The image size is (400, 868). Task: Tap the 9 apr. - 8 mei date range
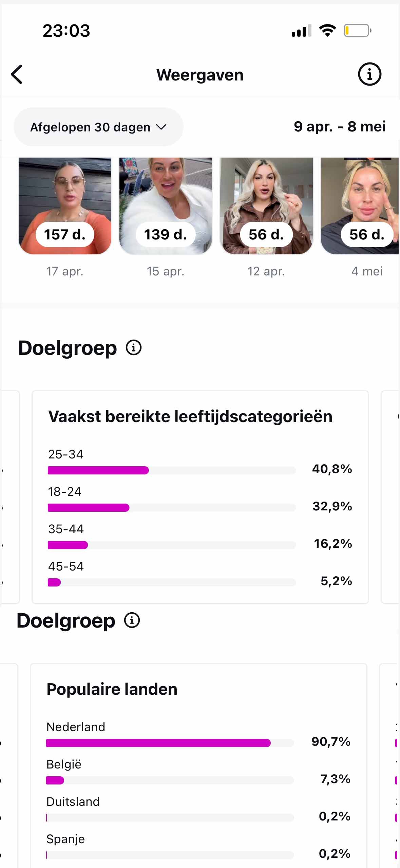[340, 127]
